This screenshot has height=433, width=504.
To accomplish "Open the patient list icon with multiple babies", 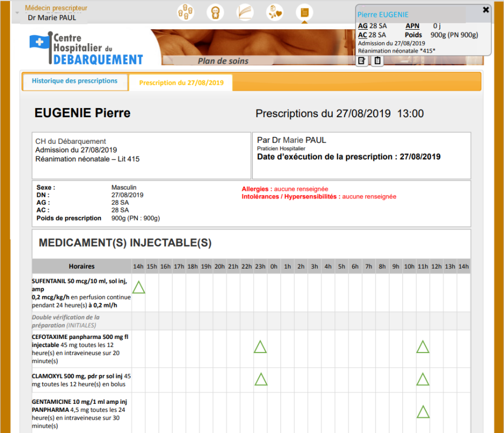I will pos(186,12).
